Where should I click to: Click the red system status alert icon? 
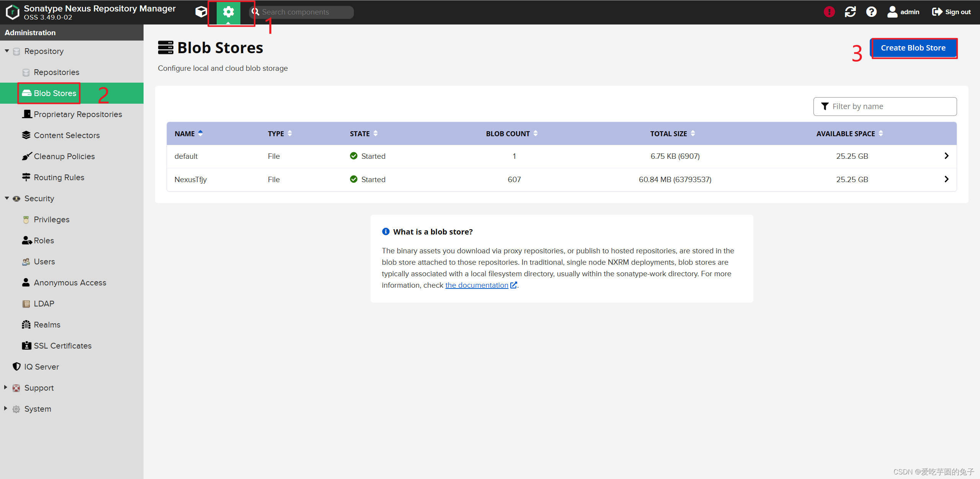coord(829,12)
